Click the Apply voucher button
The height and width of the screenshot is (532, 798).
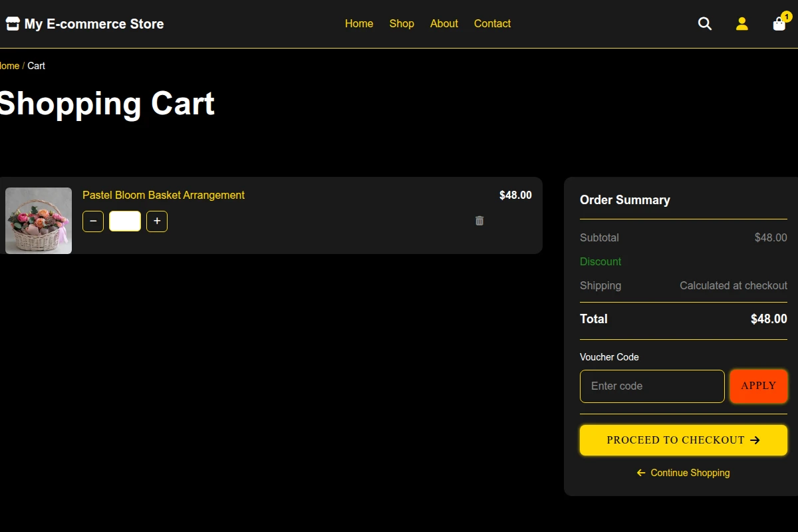[x=759, y=386]
